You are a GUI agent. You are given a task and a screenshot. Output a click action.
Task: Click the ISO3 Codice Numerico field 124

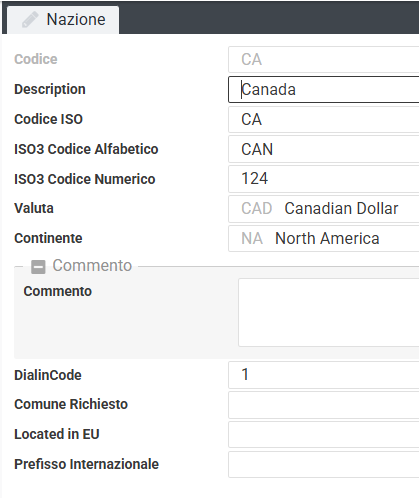(x=323, y=179)
